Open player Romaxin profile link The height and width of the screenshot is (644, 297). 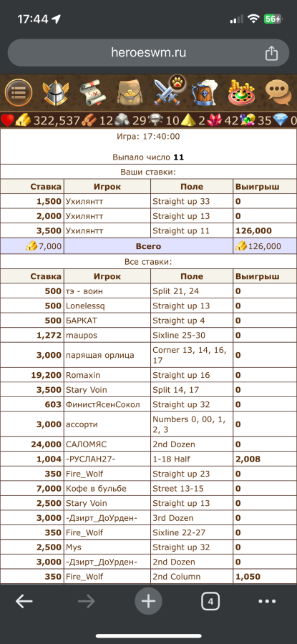[x=83, y=376]
